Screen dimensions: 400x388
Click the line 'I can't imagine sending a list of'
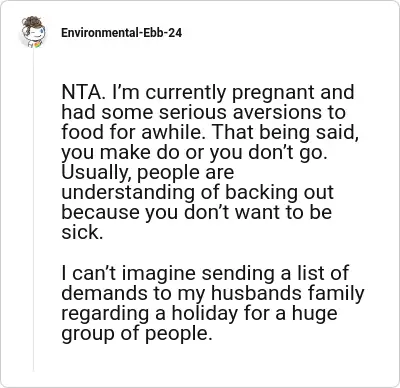click(x=205, y=273)
